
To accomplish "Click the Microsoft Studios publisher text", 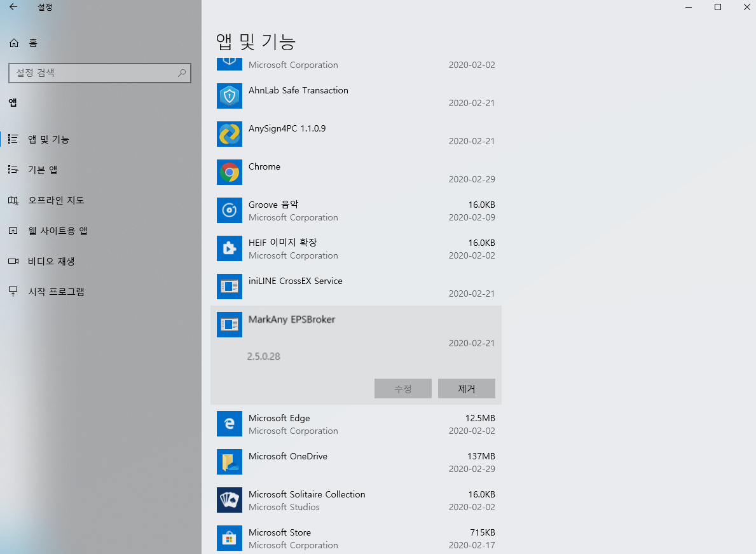I will click(284, 507).
